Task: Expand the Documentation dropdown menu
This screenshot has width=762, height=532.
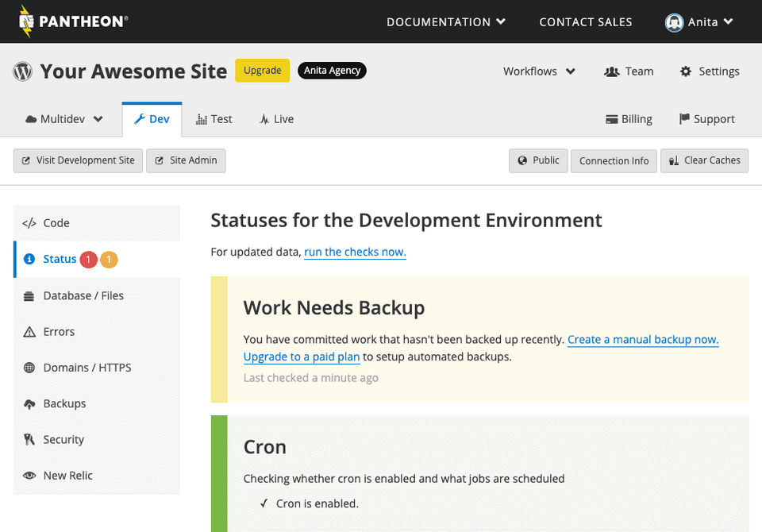Action: pyautogui.click(x=446, y=22)
